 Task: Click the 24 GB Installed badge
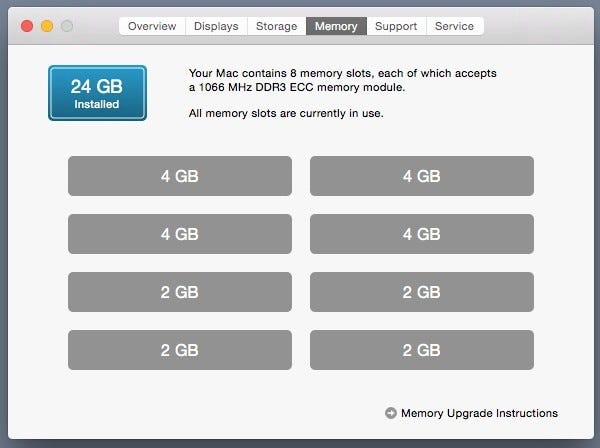tap(97, 93)
